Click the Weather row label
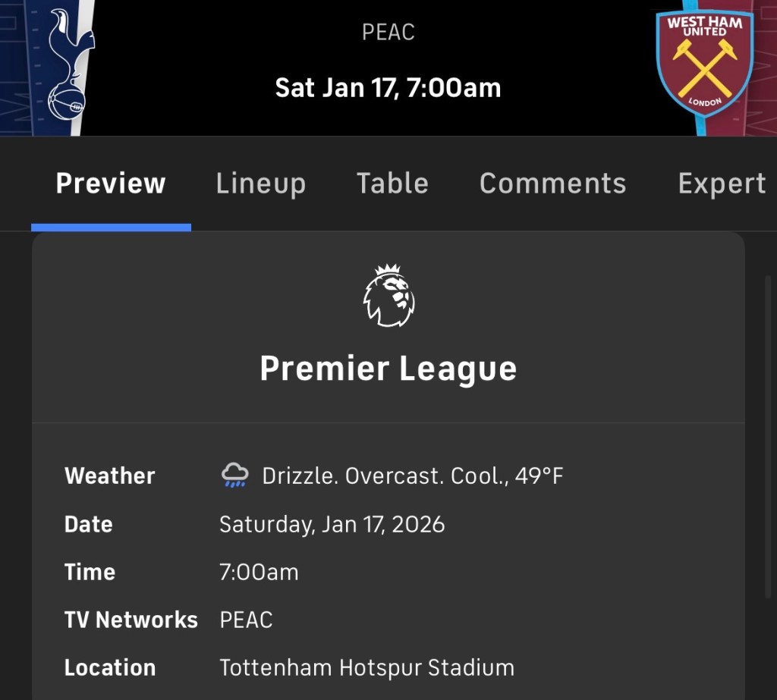 (110, 476)
